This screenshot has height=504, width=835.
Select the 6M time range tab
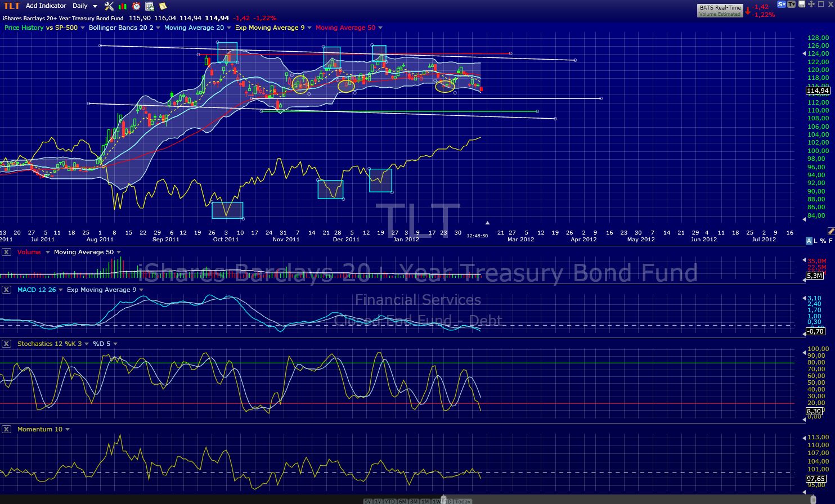pos(402,501)
